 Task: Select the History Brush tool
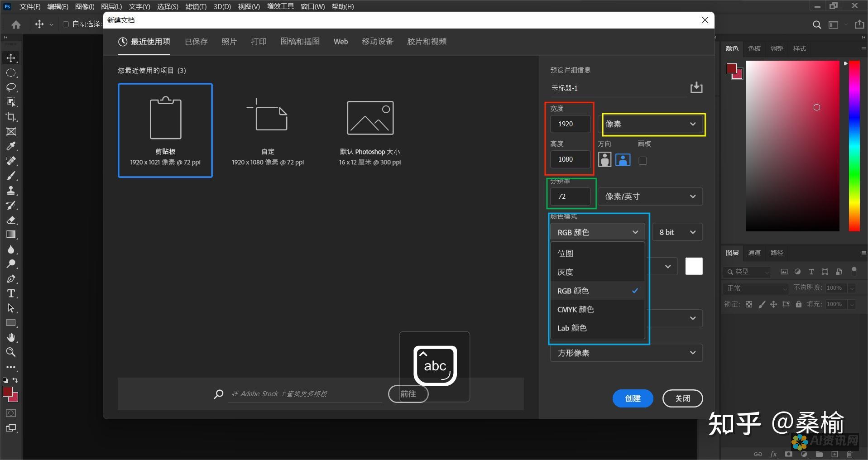pyautogui.click(x=11, y=205)
